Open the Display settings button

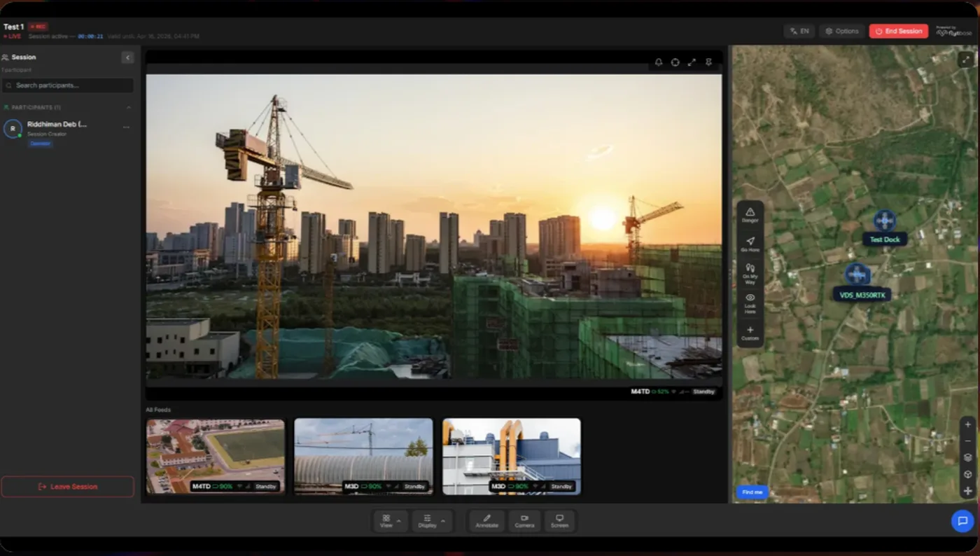coord(427,521)
